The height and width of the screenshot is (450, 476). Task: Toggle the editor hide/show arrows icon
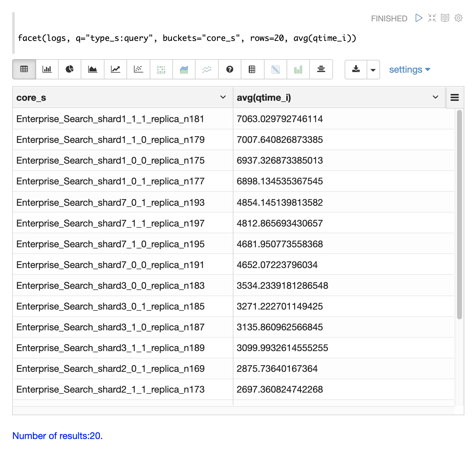tap(432, 18)
